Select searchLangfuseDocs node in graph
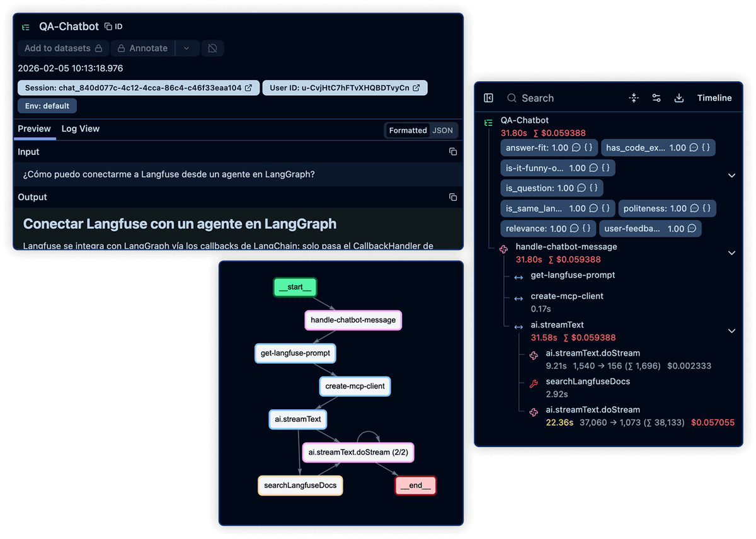The image size is (756, 539). click(x=301, y=485)
